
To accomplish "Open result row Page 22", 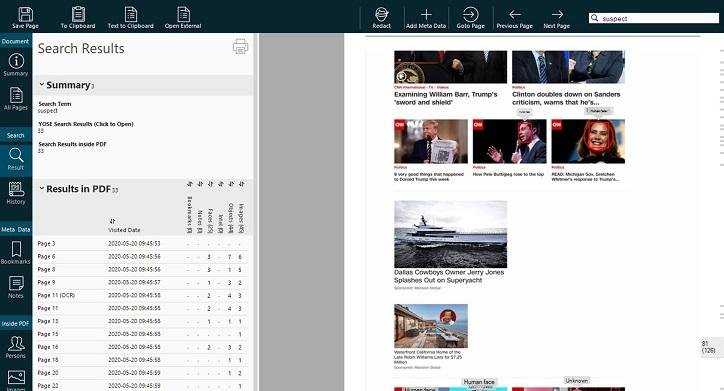I will click(142, 385).
